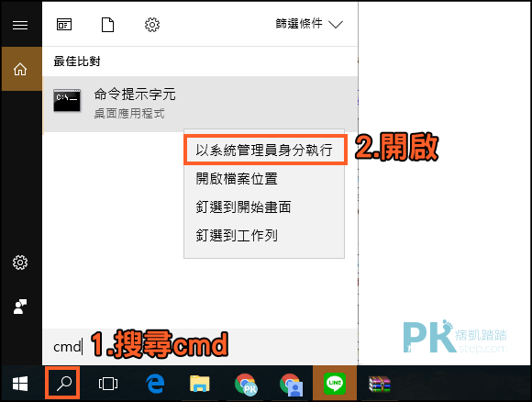Viewport: 532px width, 402px height.
Task: Click the 最佳比對 heading text
Action: pyautogui.click(x=77, y=61)
